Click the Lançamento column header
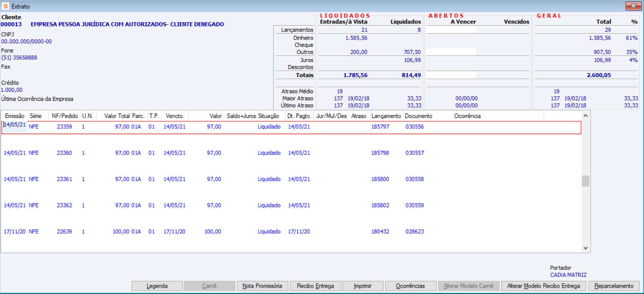 386,116
